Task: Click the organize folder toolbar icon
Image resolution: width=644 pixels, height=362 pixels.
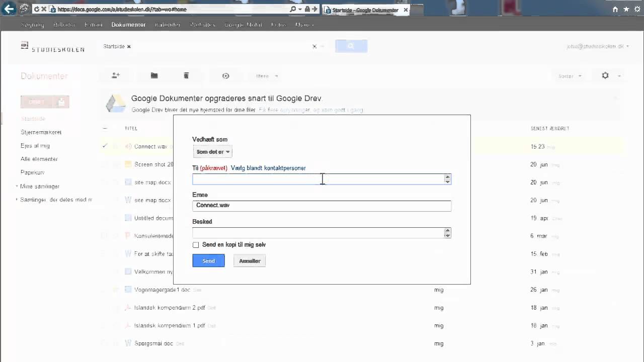Action: click(154, 75)
